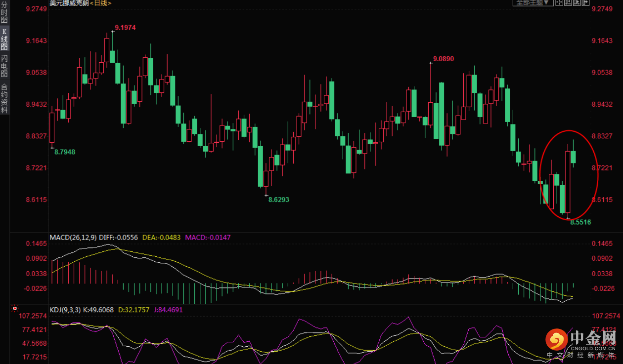Open the 合约资料 tab
This screenshot has width=623, height=364.
click(x=4, y=99)
